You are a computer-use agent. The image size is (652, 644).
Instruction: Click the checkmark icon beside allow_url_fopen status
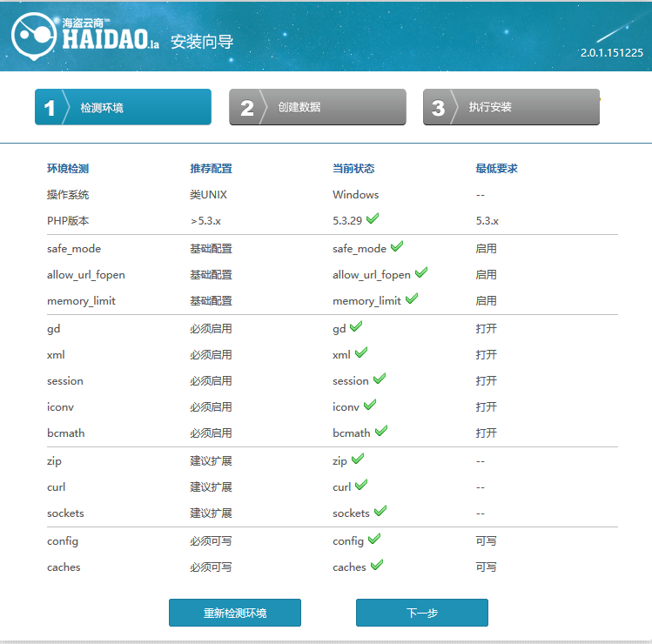coord(421,273)
